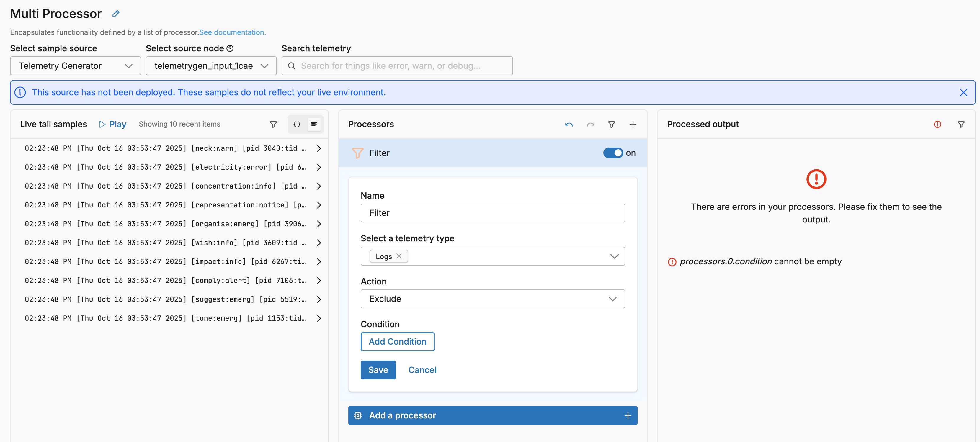Click the redo arrow in the Processors panel
The height and width of the screenshot is (442, 980).
click(590, 125)
